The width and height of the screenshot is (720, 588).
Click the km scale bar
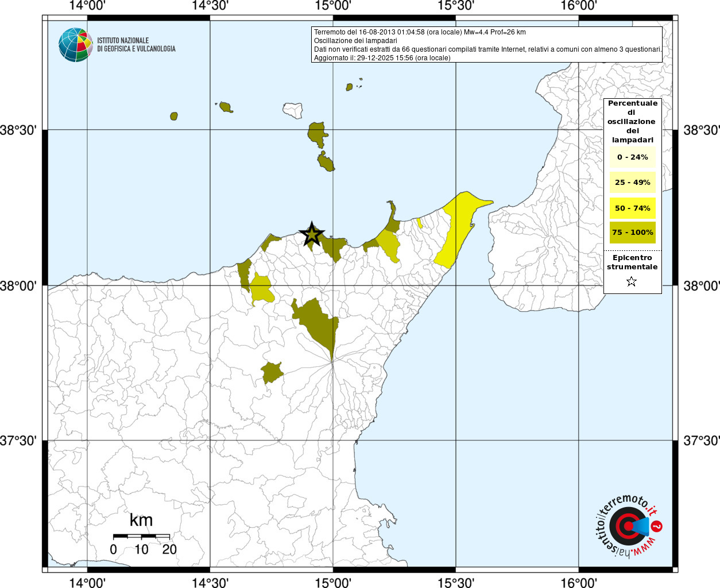[x=141, y=536]
